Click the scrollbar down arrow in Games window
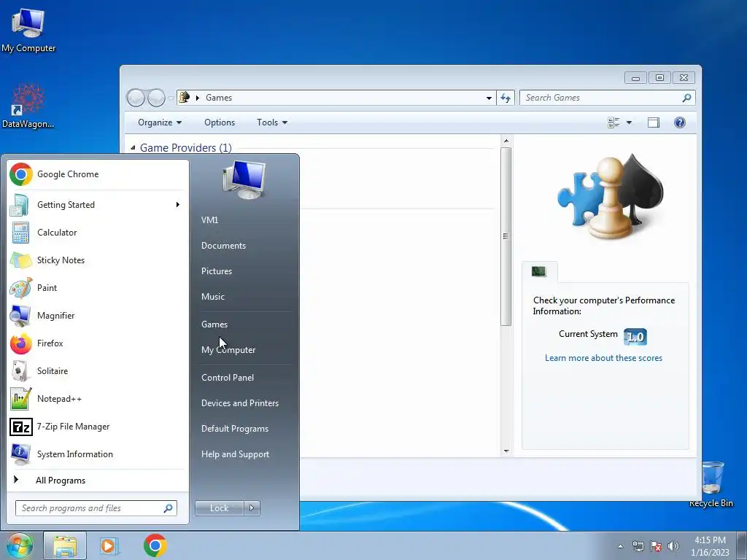 (x=506, y=451)
